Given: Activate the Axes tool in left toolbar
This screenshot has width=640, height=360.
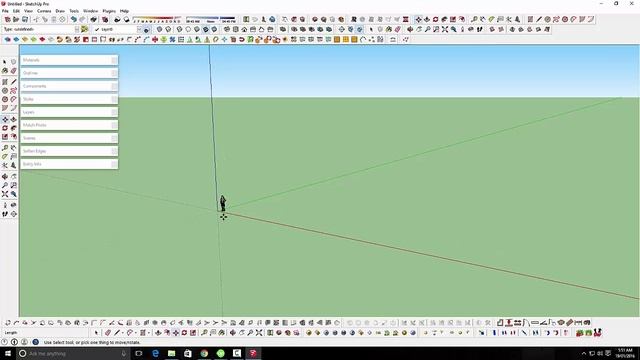Looking at the screenshot, I should click(x=5, y=165).
